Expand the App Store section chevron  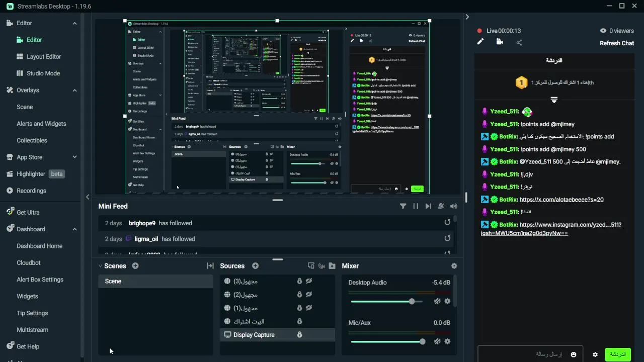pyautogui.click(x=74, y=157)
